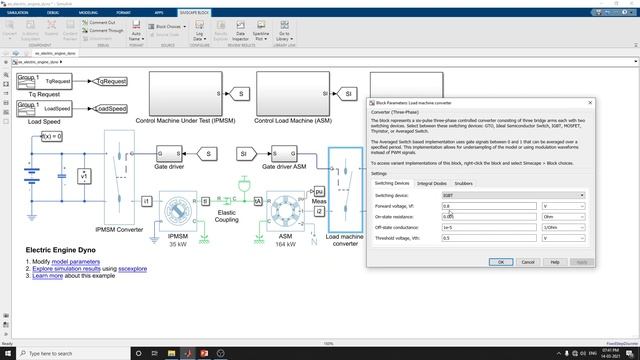Open MATLAB from the taskbar

188,353
